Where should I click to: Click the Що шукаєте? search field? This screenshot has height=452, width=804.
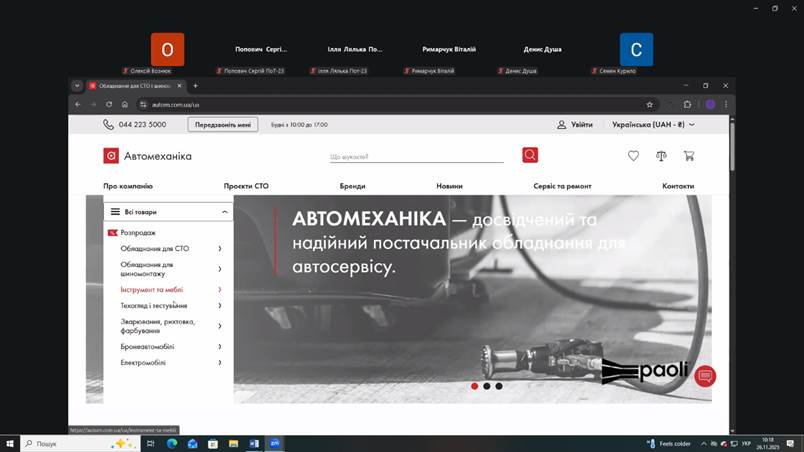pos(416,156)
